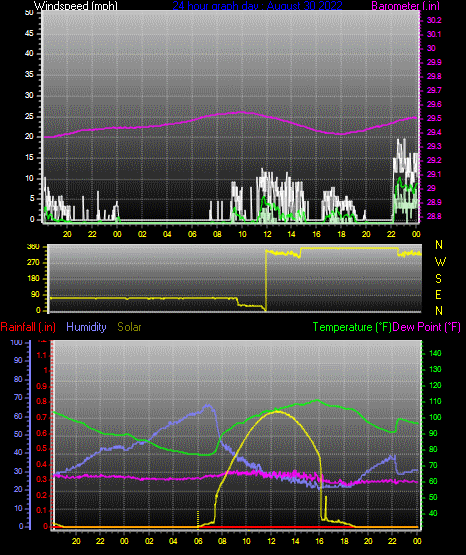The image size is (466, 555).
Task: Click 02 on the windspeed chart time axis
Action: click(142, 234)
